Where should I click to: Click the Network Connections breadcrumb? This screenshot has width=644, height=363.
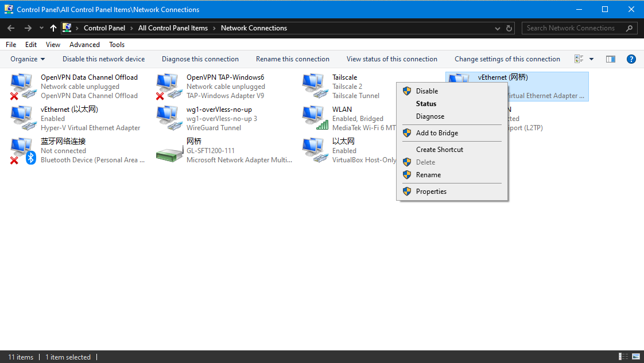254,28
